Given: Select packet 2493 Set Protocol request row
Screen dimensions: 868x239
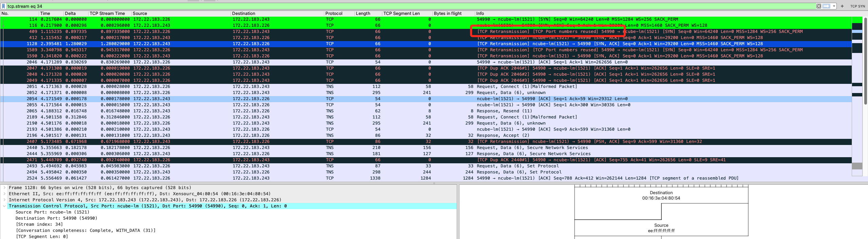Looking at the screenshot, I should coord(426,166).
